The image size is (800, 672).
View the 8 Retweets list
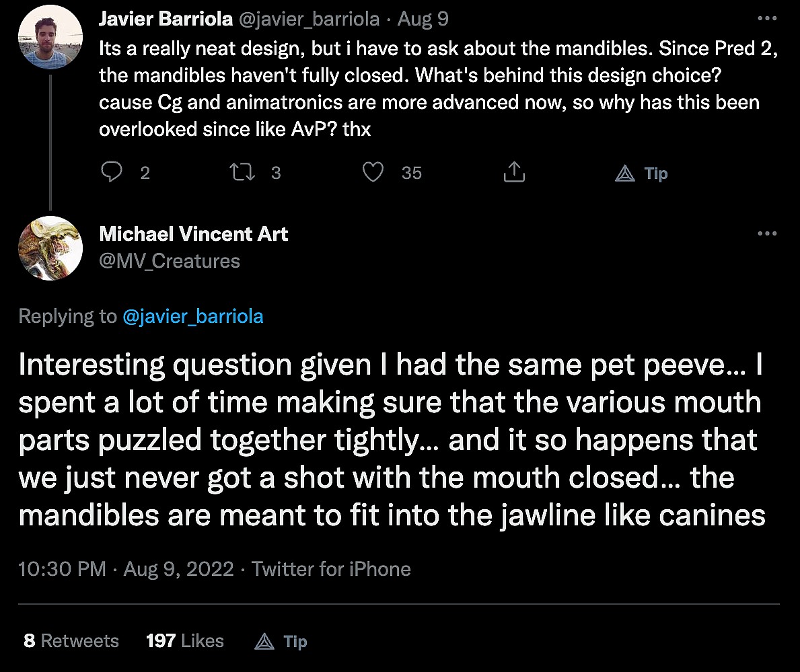(71, 640)
